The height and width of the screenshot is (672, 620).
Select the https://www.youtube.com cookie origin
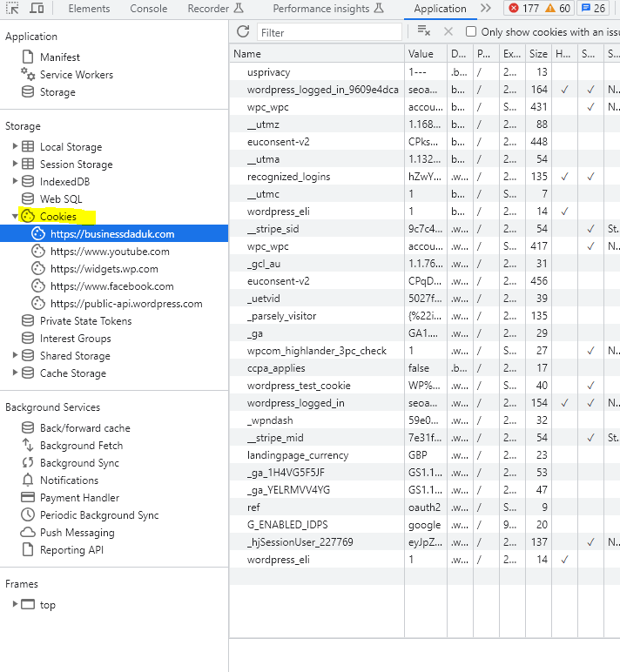tap(110, 252)
